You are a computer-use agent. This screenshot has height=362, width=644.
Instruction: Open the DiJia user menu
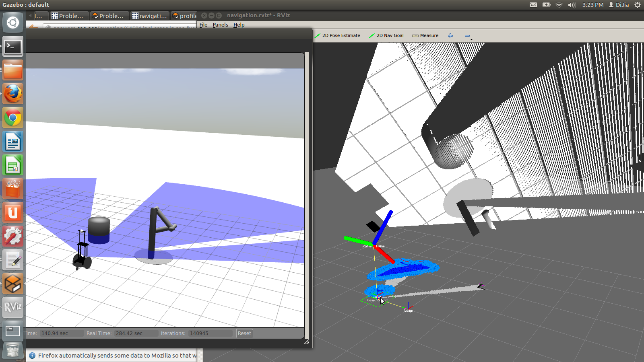click(x=619, y=5)
